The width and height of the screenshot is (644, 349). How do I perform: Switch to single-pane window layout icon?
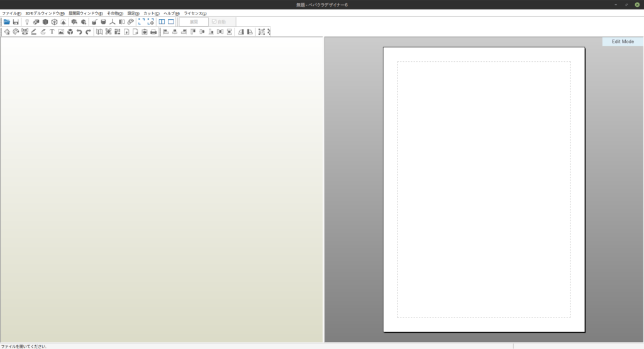coord(170,22)
